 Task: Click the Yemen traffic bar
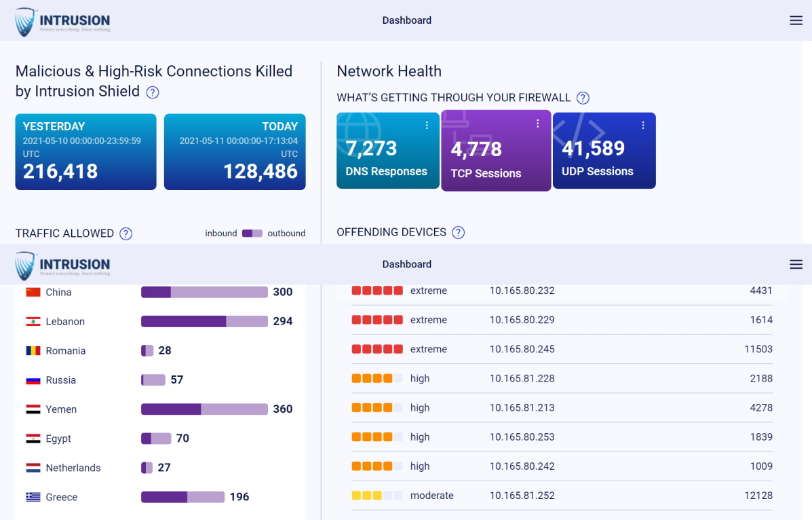coord(204,409)
